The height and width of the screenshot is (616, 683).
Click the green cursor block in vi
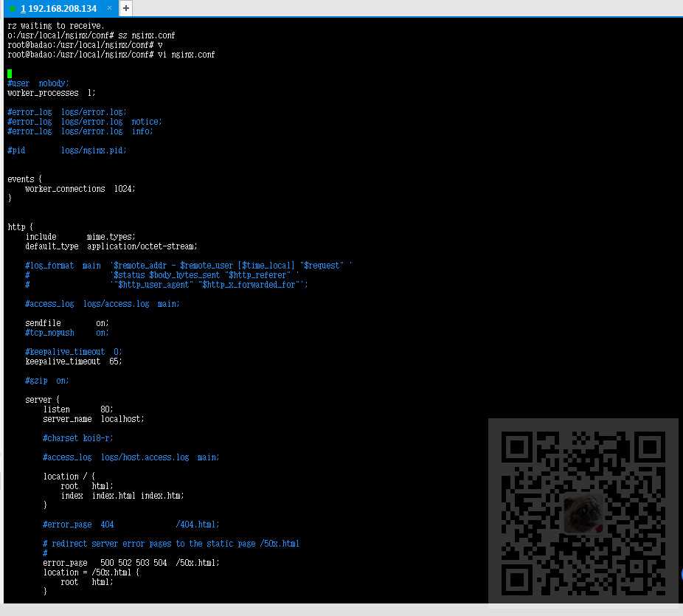[10, 74]
